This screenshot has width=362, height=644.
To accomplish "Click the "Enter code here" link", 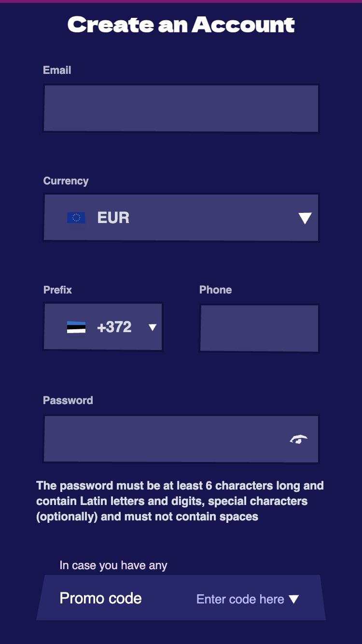I will [240, 599].
